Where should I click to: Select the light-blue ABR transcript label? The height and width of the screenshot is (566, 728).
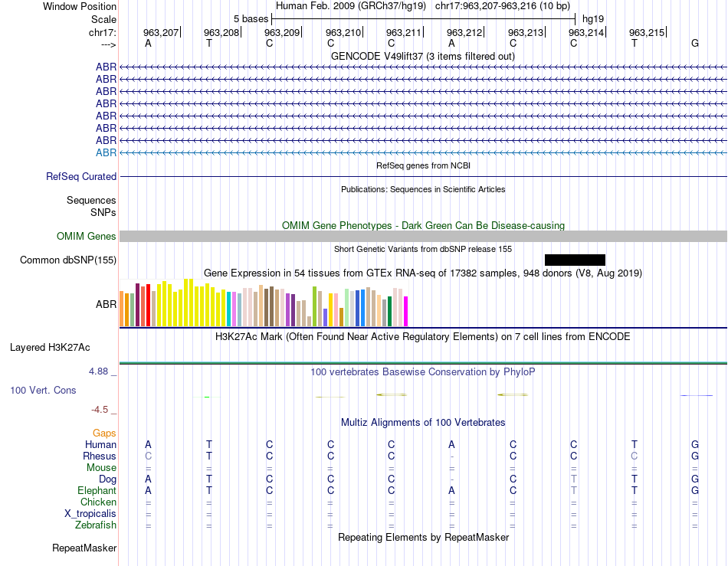pos(106,152)
